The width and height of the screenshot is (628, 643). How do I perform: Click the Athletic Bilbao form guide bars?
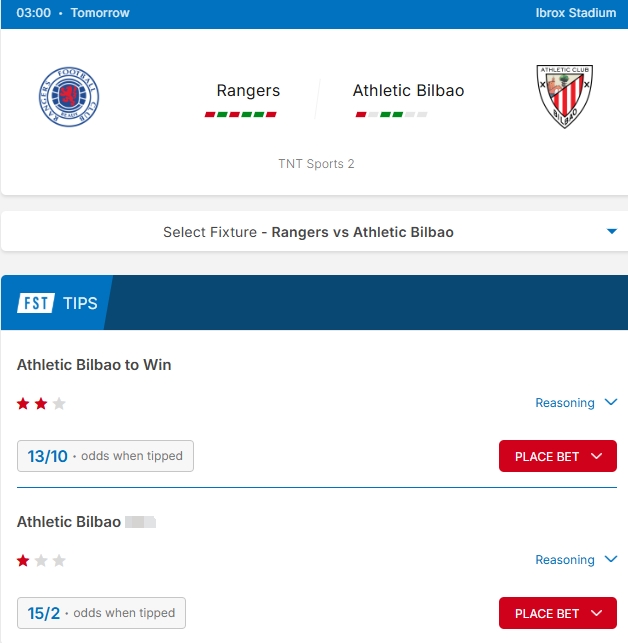(391, 115)
